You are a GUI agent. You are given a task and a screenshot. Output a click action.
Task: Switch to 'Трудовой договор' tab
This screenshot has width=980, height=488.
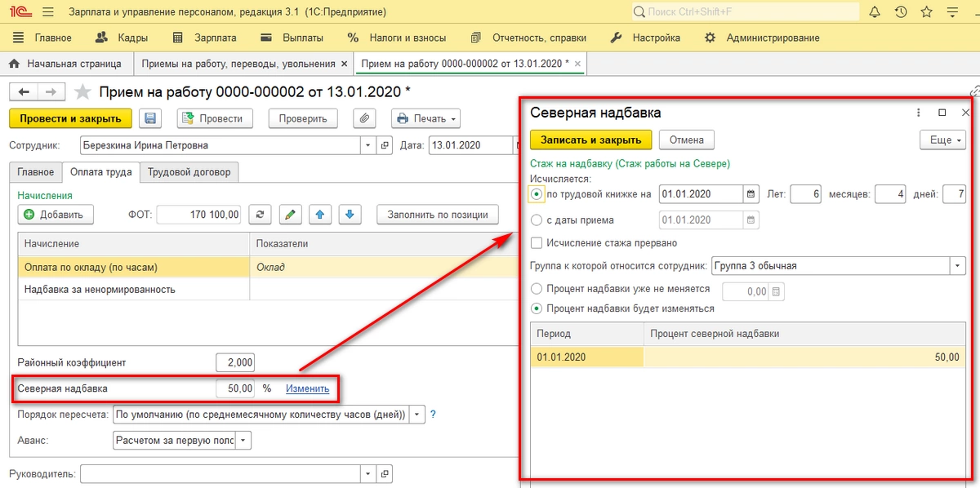[x=189, y=172]
